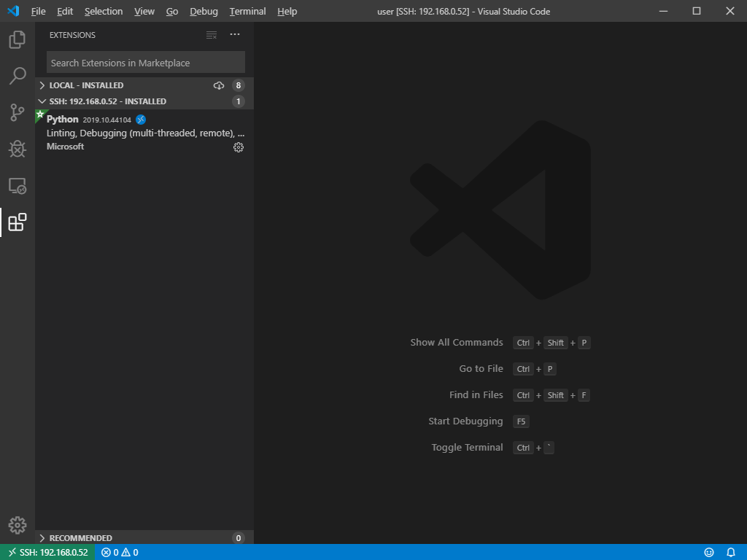This screenshot has width=747, height=560.
Task: Click the SSH: 192.168.0.52 remote indicator
Action: pyautogui.click(x=47, y=553)
